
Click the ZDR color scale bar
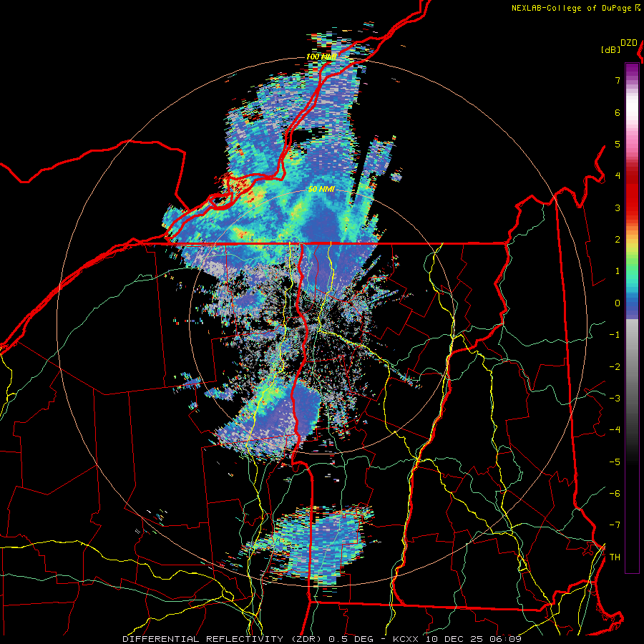(632, 318)
